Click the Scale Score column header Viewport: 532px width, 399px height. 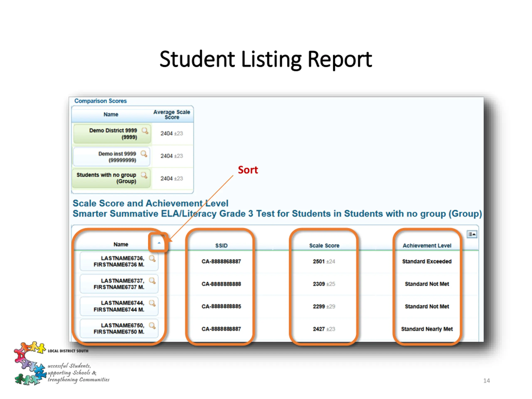tap(324, 246)
